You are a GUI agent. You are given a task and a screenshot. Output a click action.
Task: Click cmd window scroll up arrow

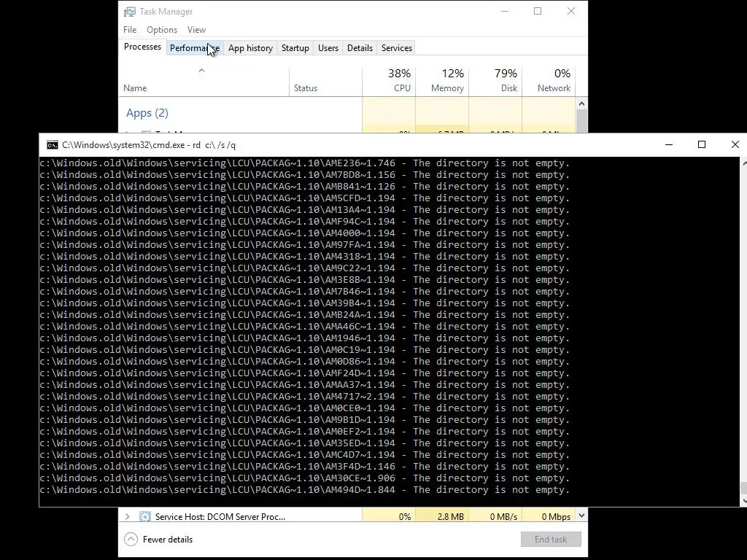click(x=743, y=163)
